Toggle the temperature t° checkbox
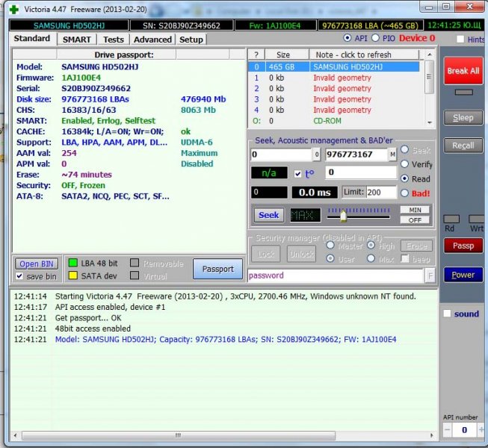Screen dimensions: 488x448 298,174
